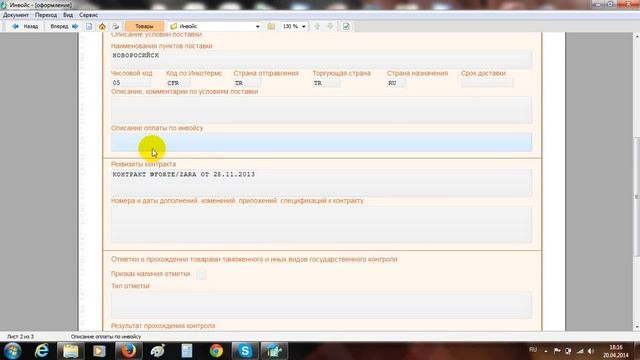Click the Тип отметки field
640x360 pixels.
coord(321,304)
